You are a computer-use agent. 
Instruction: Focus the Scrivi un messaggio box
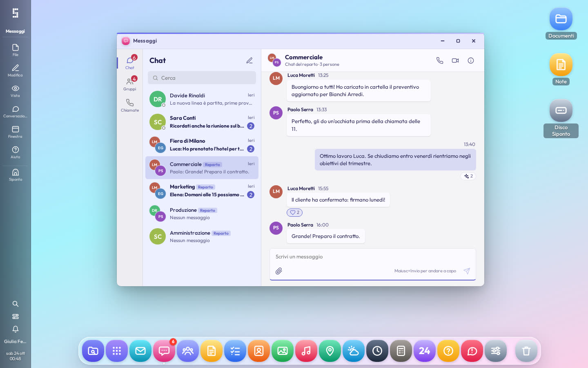pos(372,257)
